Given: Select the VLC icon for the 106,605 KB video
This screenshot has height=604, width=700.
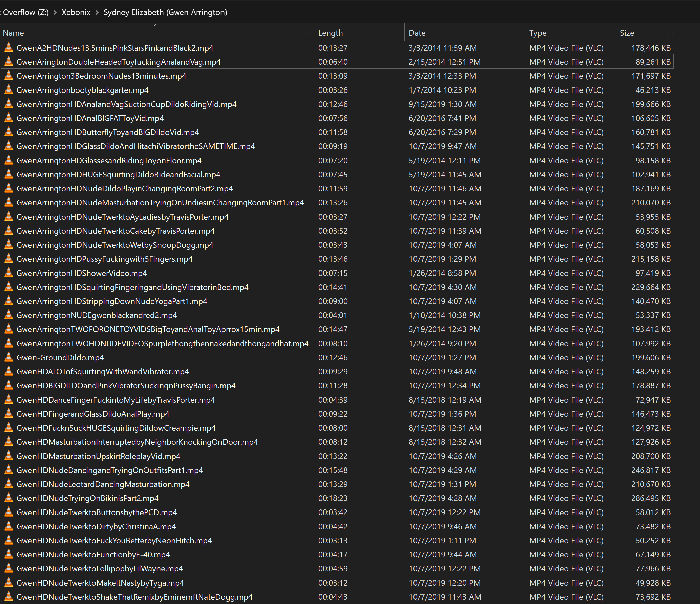Looking at the screenshot, I should (x=9, y=118).
